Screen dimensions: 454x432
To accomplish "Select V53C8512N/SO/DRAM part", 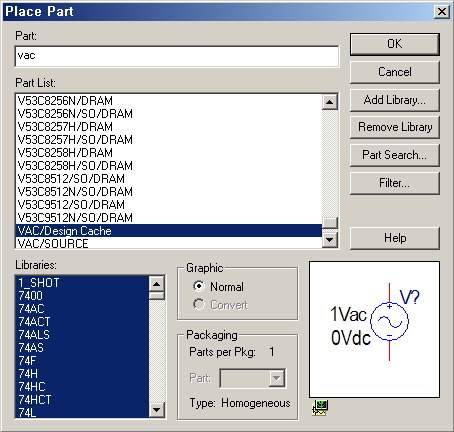I will 169,192.
